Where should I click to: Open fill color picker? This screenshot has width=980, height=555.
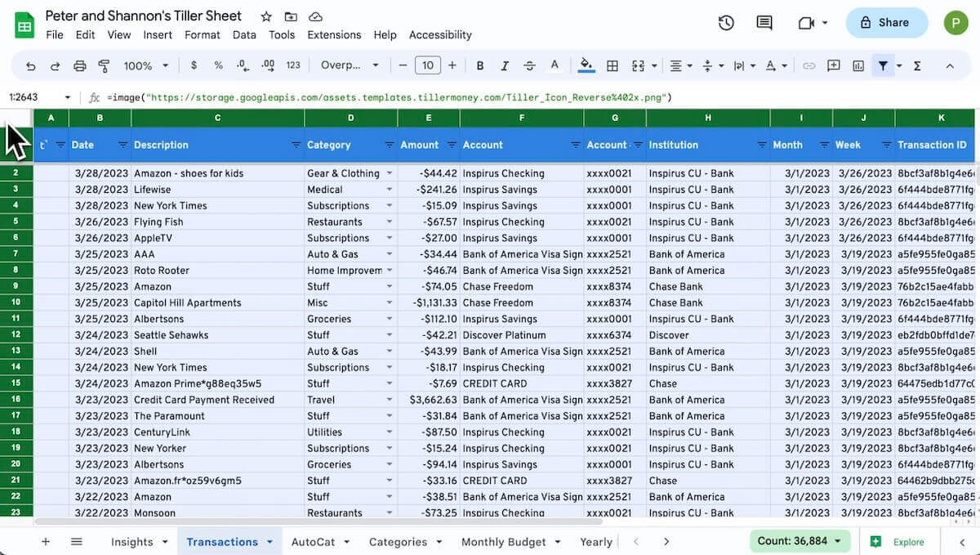(x=586, y=65)
